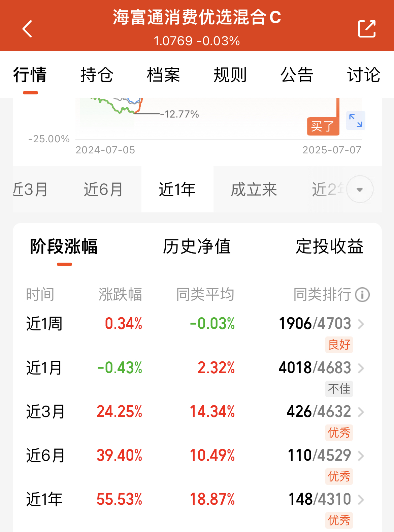Image resolution: width=394 pixels, height=532 pixels.
Task: Tap the 2025-07-07 chart end date
Action: 332,150
